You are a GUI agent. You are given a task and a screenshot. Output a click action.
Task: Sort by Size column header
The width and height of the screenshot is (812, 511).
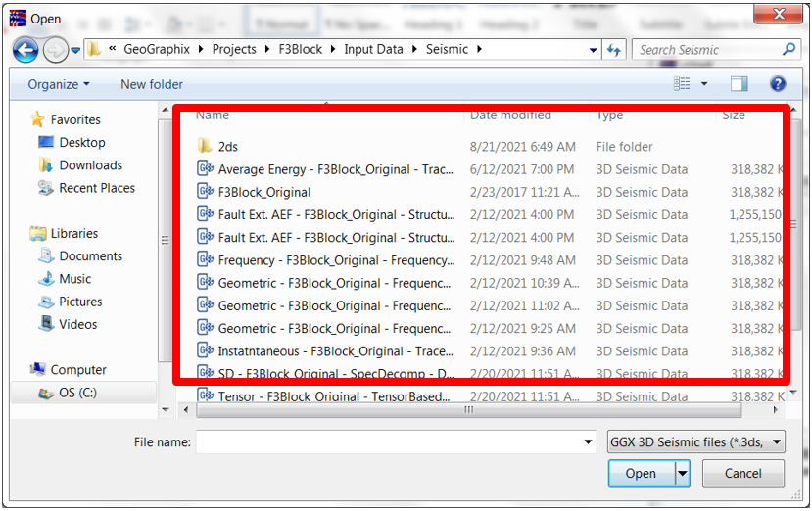click(734, 115)
